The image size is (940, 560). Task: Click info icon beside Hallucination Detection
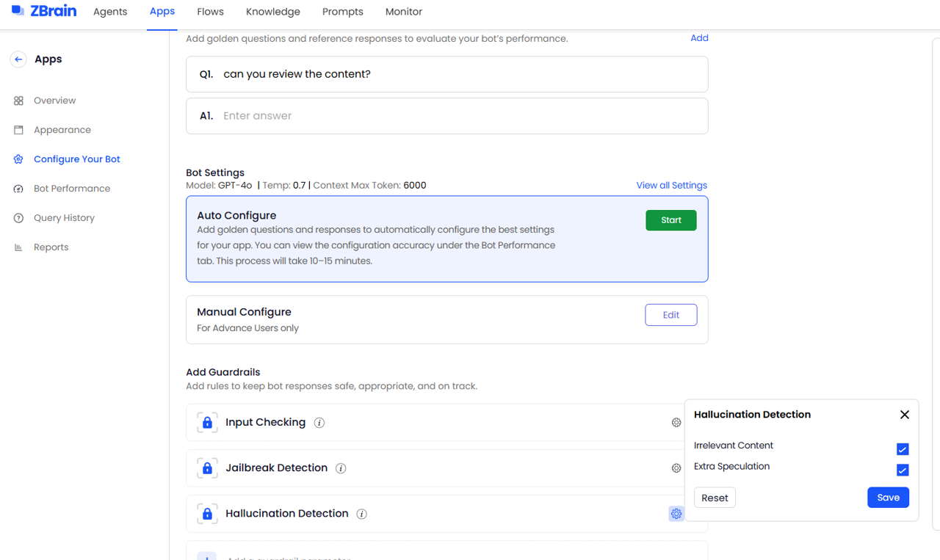(x=361, y=514)
